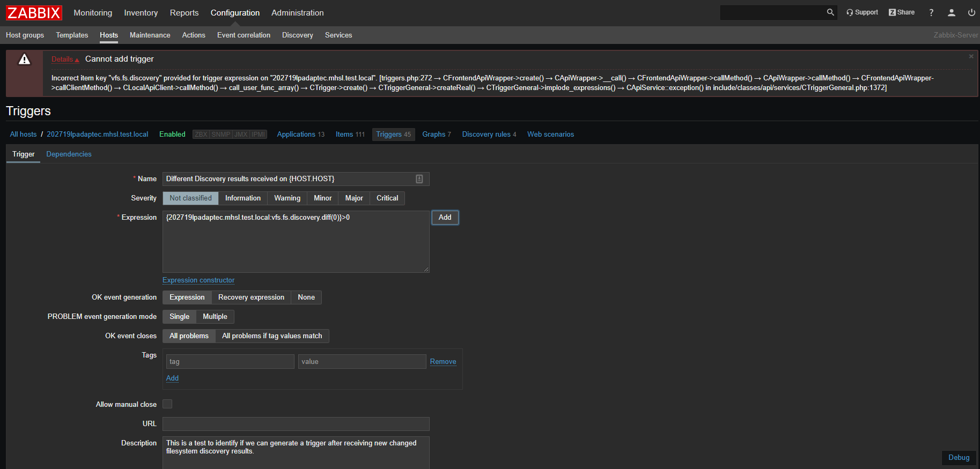980x469 pixels.
Task: Open the Configuration menu
Action: (x=235, y=13)
